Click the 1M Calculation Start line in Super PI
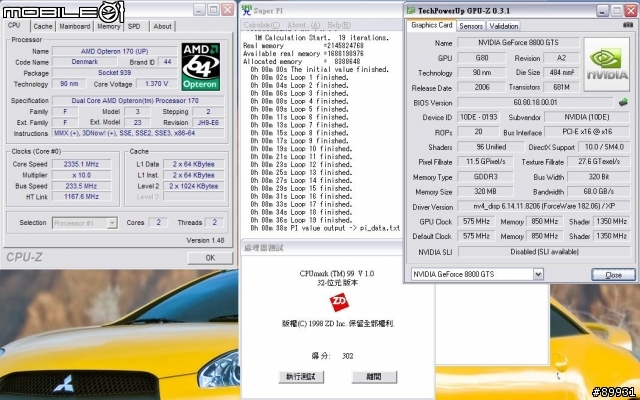This screenshot has height=400, width=640. (x=321, y=38)
